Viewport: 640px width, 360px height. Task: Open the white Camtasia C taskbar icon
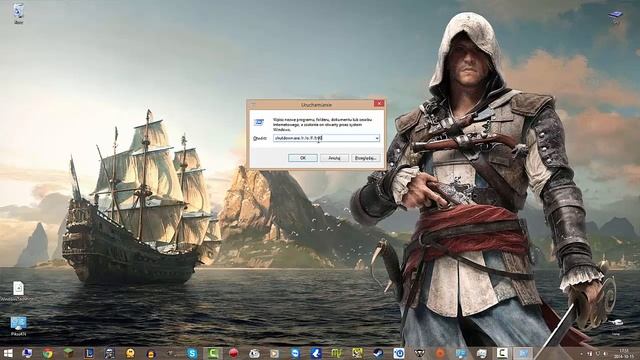tap(502, 353)
